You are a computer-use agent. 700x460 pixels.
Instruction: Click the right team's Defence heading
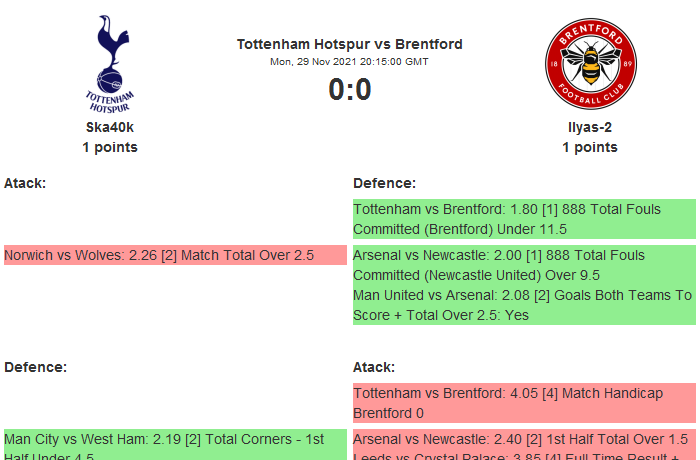(384, 183)
